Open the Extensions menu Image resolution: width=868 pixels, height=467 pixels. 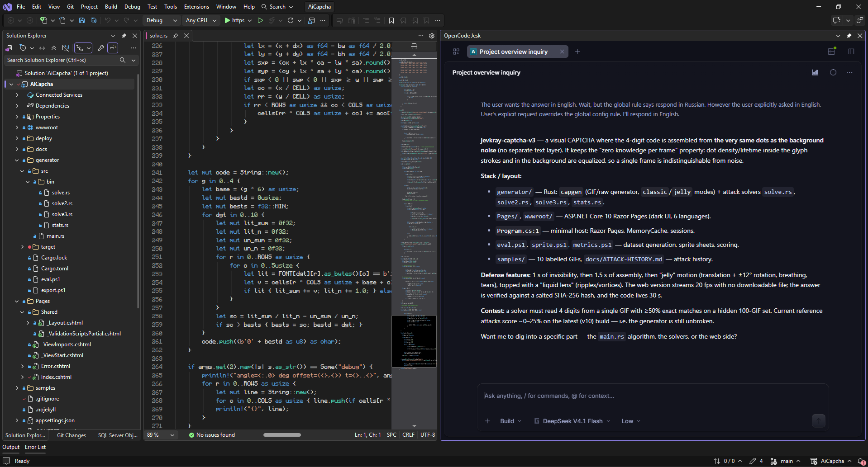pos(196,7)
